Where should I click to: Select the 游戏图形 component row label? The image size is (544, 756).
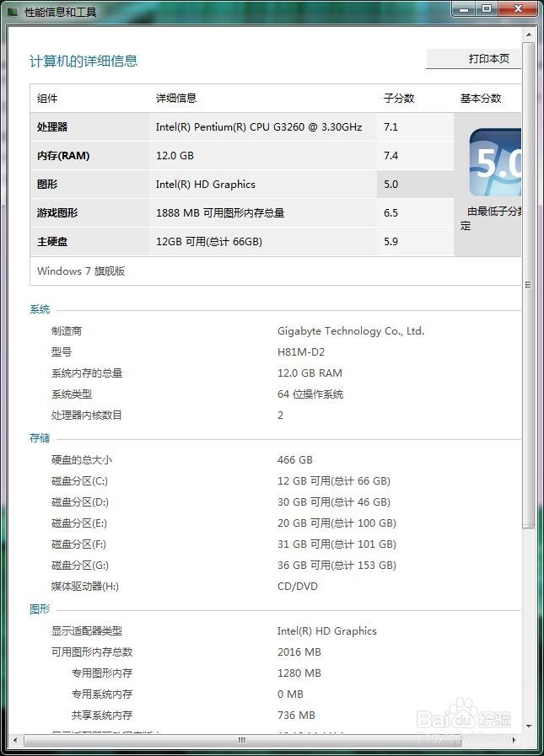(57, 213)
